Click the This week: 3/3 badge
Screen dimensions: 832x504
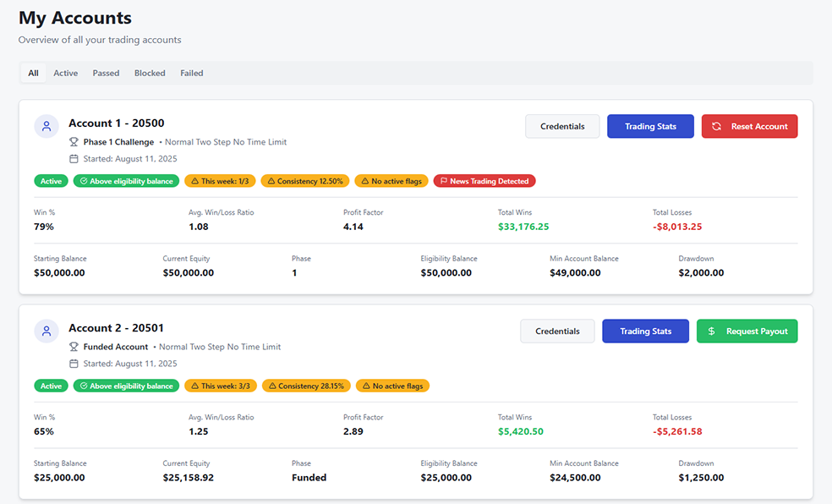pos(220,386)
